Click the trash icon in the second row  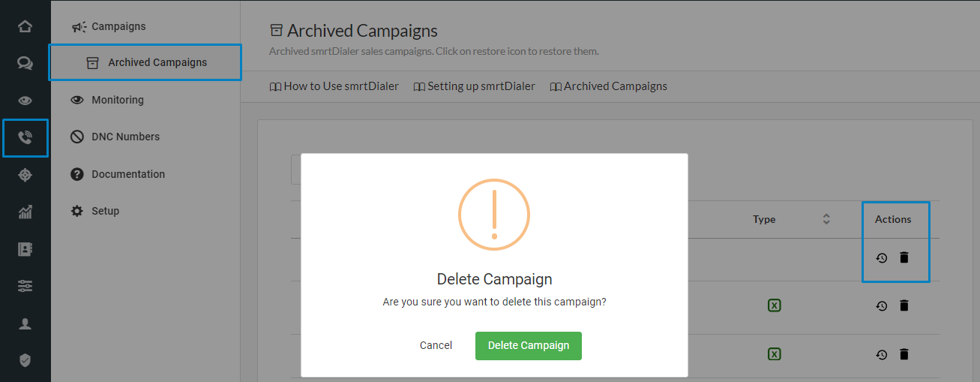(x=904, y=305)
